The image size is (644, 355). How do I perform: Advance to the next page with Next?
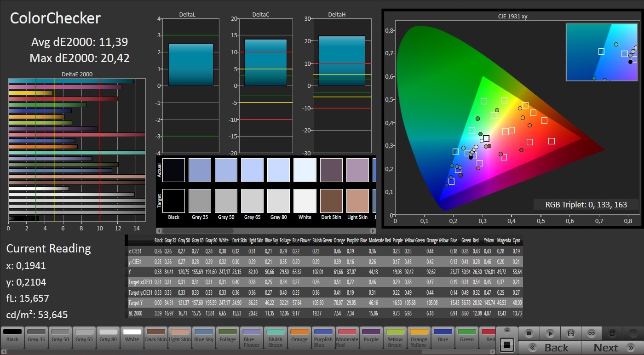612,348
